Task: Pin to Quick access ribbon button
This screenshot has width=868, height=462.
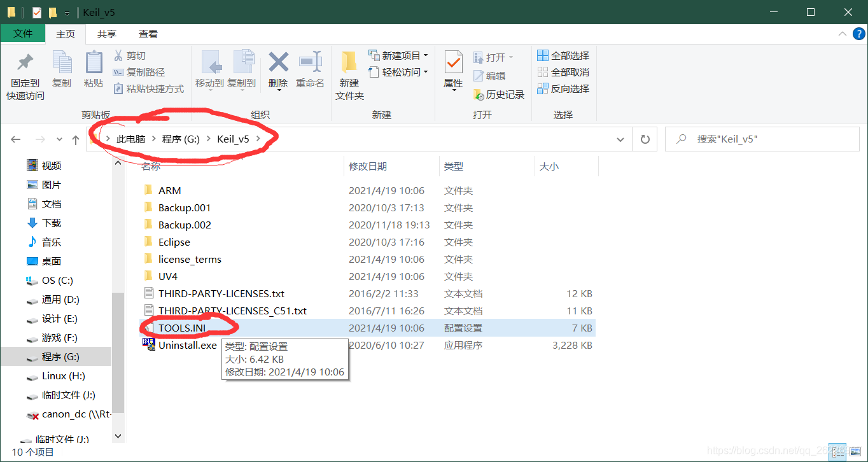Action: pos(25,76)
